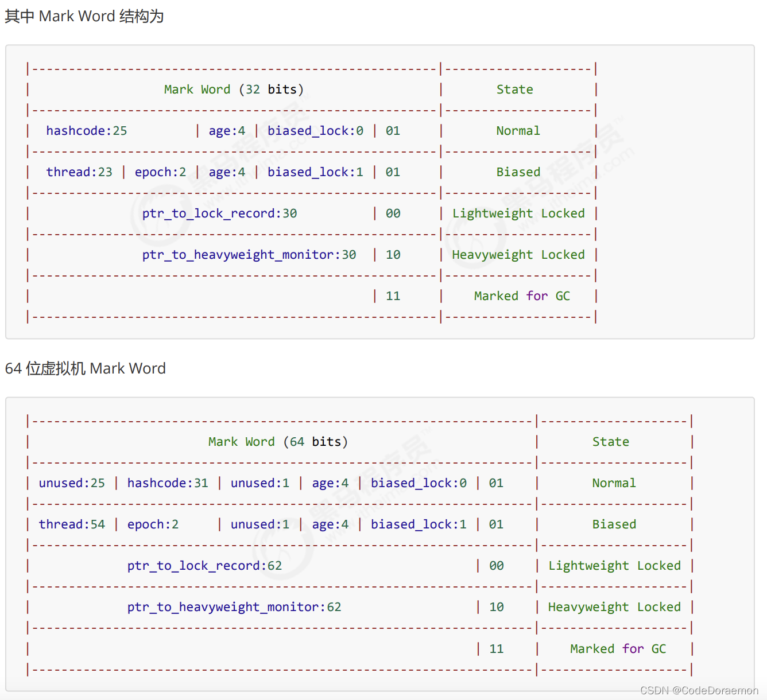Click 'Biased' state in 32-bit table
The image size is (767, 700).
(518, 172)
